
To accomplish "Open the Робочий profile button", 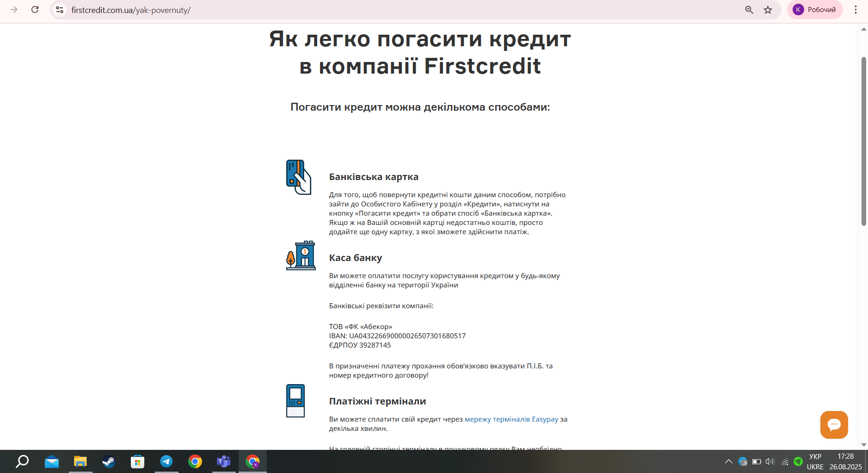I will (x=815, y=10).
